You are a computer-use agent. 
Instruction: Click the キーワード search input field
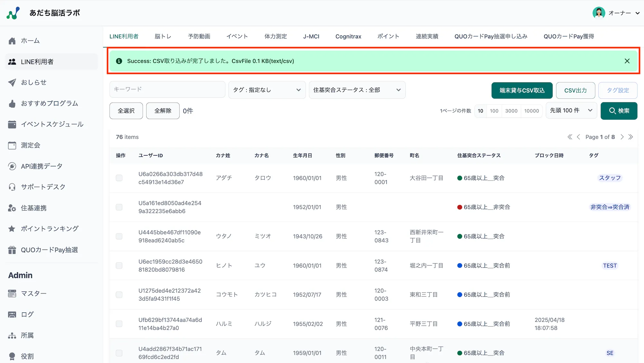pos(167,89)
